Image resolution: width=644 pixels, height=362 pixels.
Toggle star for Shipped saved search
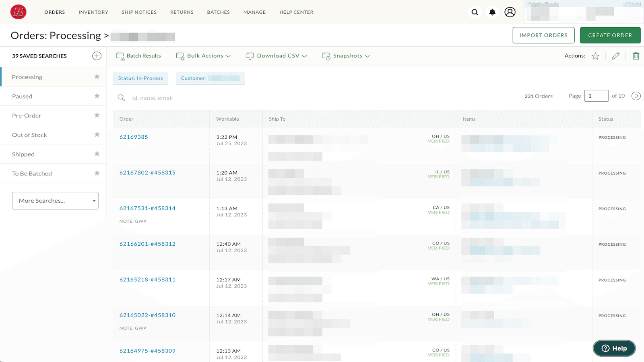[x=97, y=154]
